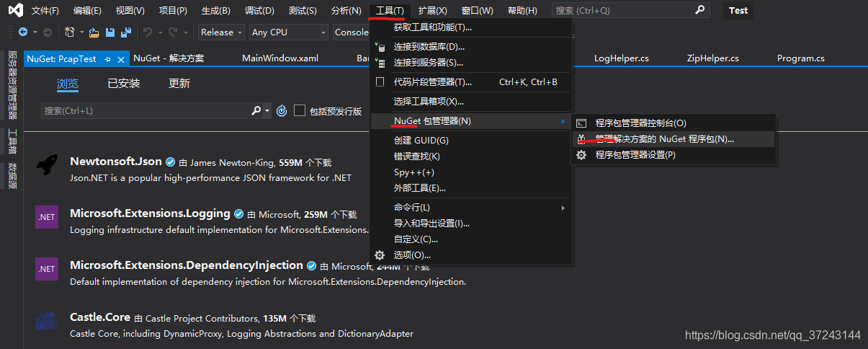Expand the redo history dropdown arrow
This screenshot has height=349, width=868.
(186, 32)
